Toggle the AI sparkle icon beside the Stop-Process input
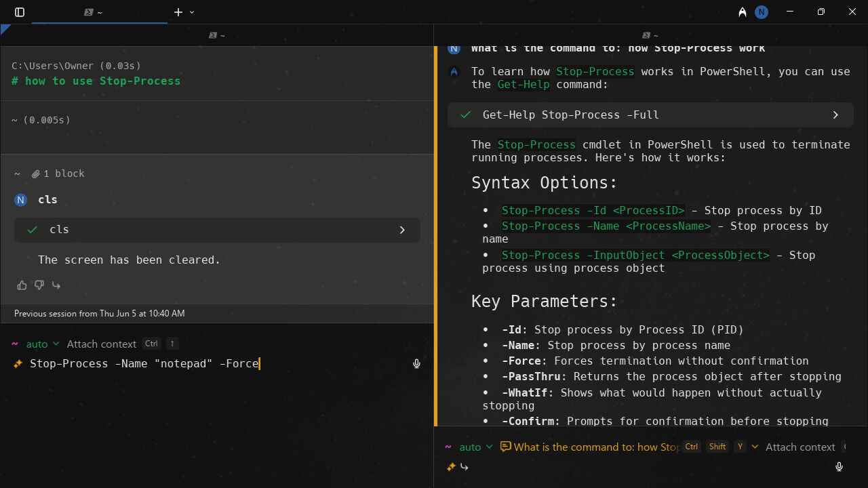Screen dimensions: 868x488 coord(18,364)
